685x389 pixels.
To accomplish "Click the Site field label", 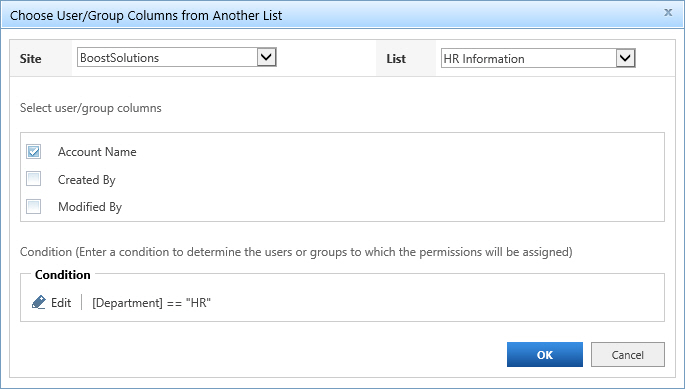I will pyautogui.click(x=31, y=59).
